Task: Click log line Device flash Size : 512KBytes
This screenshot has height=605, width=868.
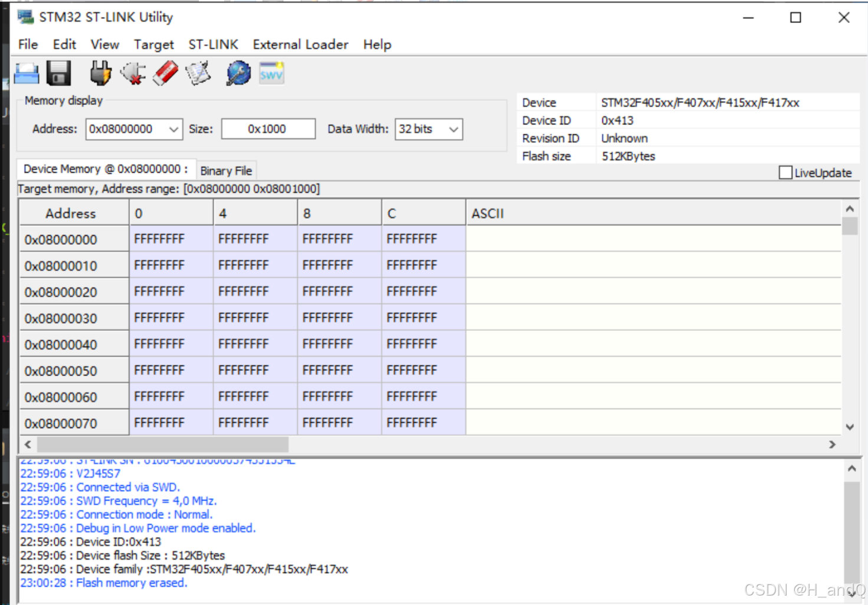Action: (x=123, y=555)
